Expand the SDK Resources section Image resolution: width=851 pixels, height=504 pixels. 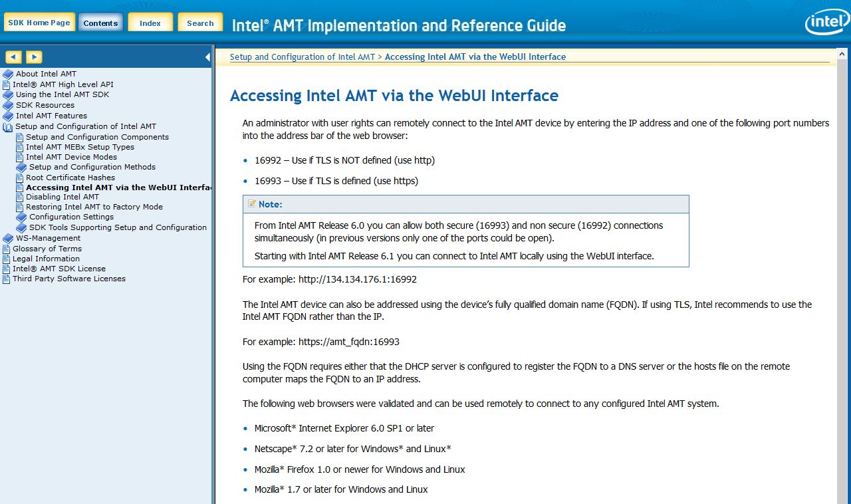point(45,105)
